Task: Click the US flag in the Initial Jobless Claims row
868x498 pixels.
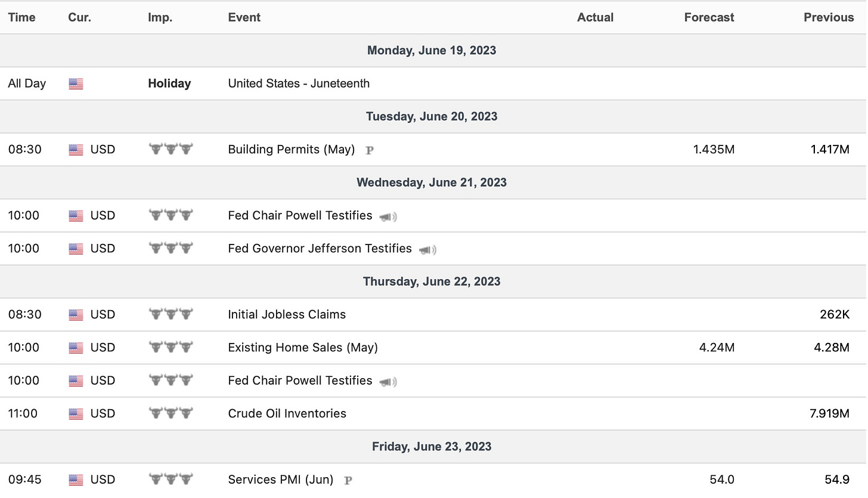Action: (76, 315)
